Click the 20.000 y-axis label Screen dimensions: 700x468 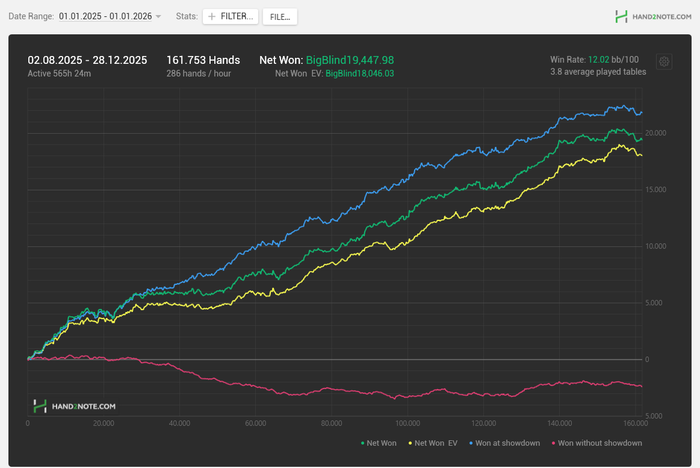click(655, 133)
